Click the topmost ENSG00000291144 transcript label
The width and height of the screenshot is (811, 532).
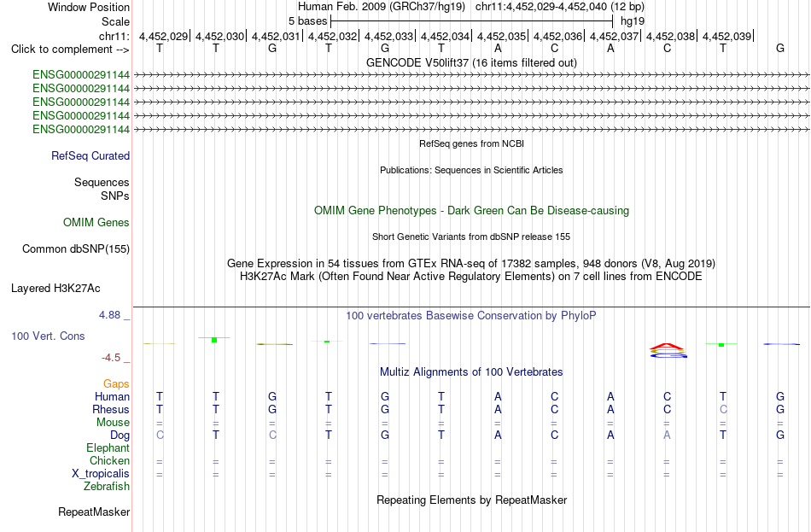click(81, 74)
